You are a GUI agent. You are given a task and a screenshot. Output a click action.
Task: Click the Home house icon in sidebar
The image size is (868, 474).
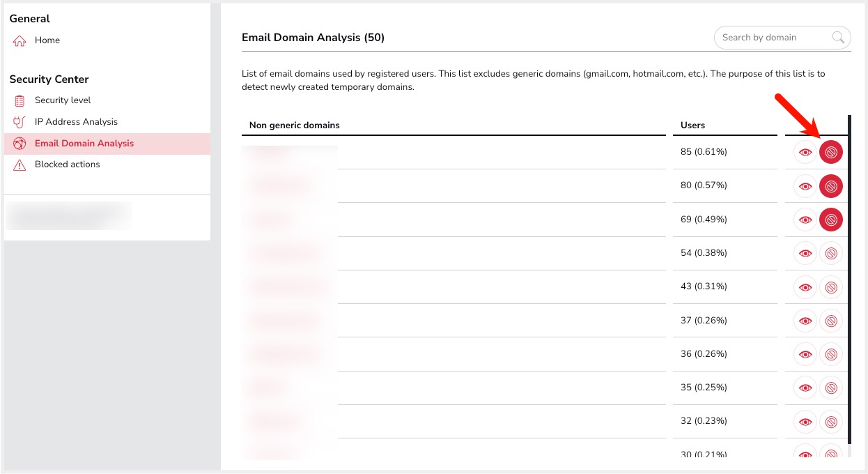coord(20,41)
